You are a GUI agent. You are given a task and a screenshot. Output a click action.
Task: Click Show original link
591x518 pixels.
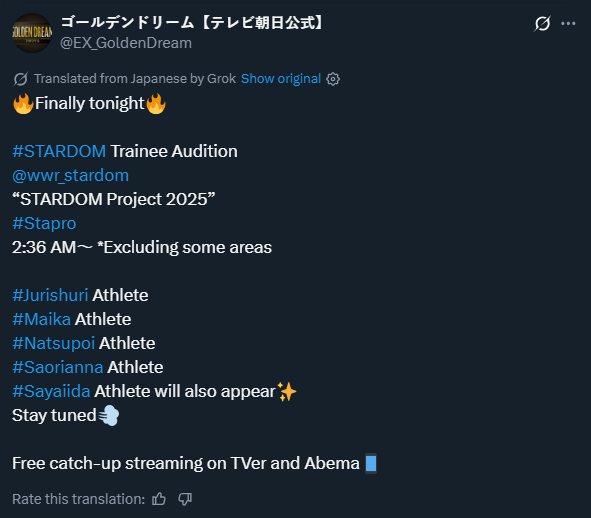[x=281, y=79]
